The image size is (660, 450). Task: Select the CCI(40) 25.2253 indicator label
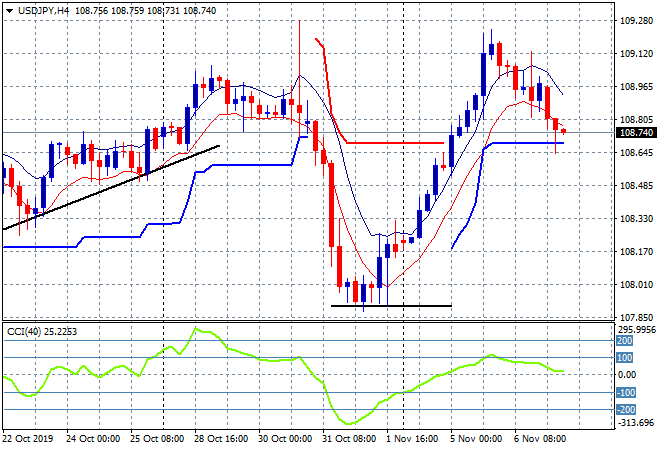[x=42, y=332]
